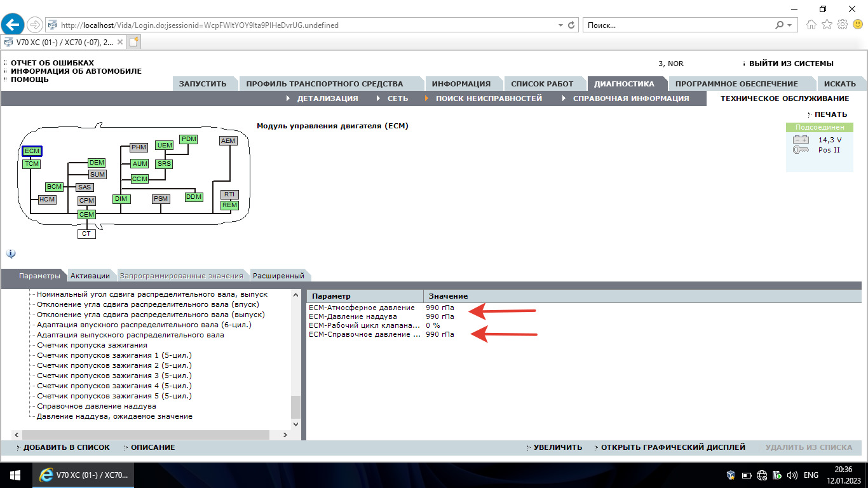Select the BCM module box
Viewport: 868px width, 488px height.
pyautogui.click(x=55, y=187)
